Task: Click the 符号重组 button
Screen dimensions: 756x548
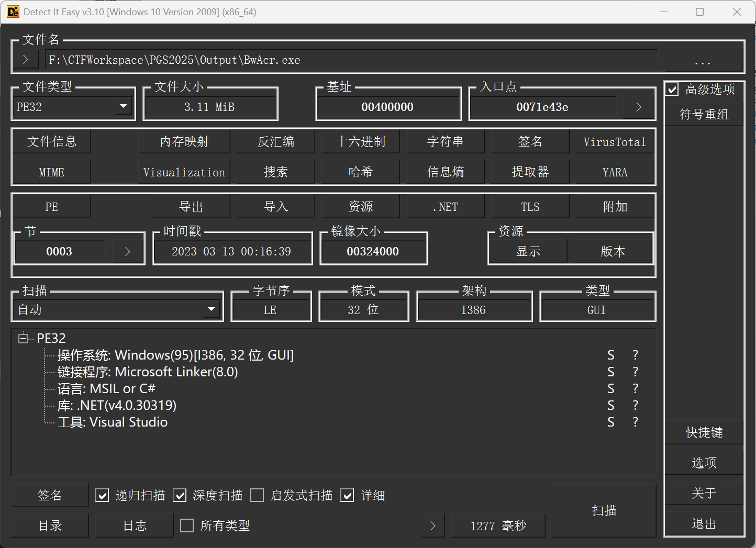Action: [704, 114]
